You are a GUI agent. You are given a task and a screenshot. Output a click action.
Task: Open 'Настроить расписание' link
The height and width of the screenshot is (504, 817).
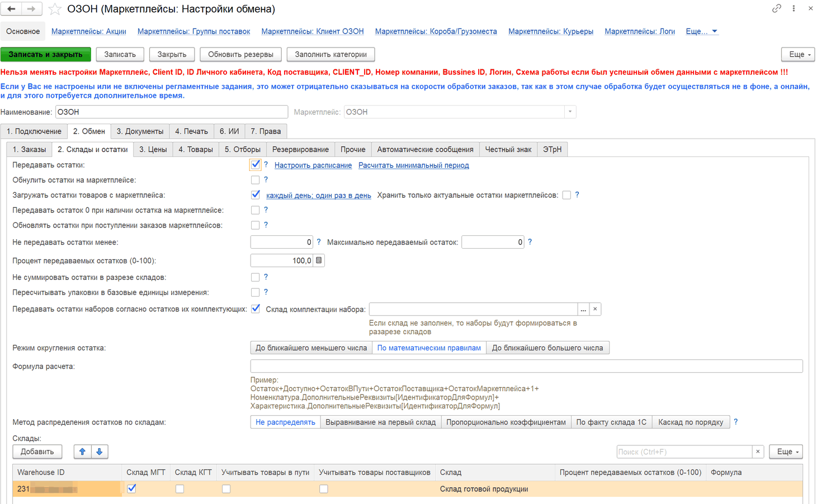(x=313, y=165)
